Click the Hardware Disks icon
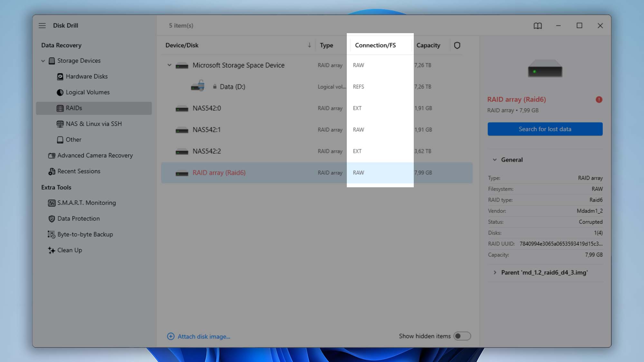This screenshot has width=644, height=362. [x=60, y=77]
